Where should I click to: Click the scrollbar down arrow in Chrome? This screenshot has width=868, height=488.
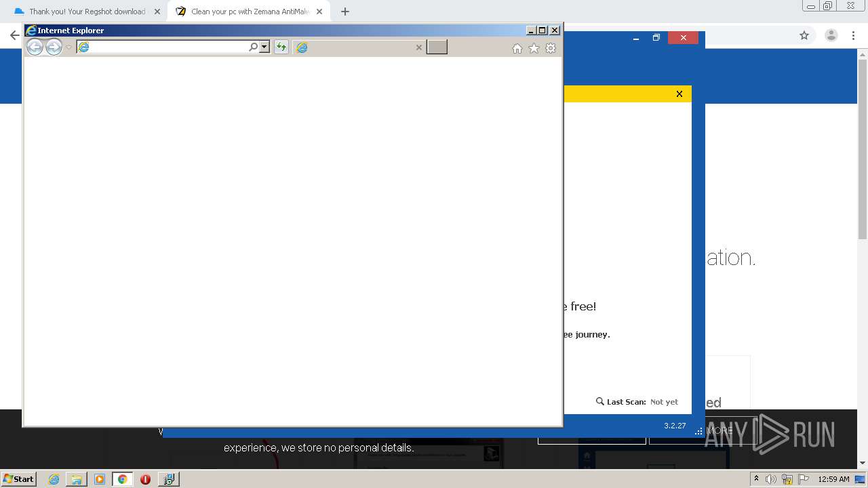point(863,463)
